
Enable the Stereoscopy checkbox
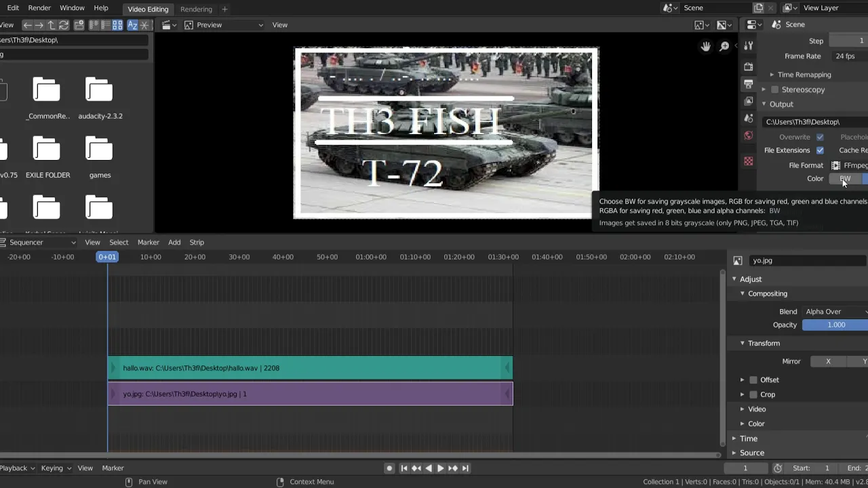click(775, 89)
